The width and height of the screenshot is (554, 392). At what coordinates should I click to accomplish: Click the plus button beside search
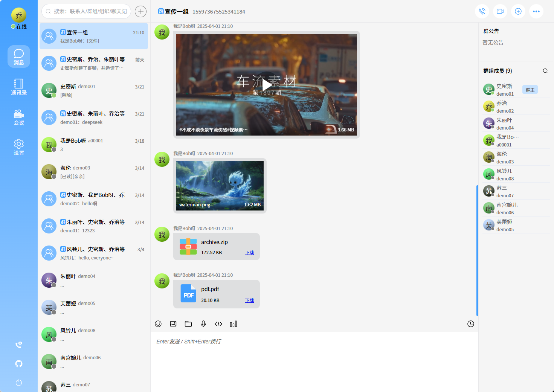tap(140, 11)
